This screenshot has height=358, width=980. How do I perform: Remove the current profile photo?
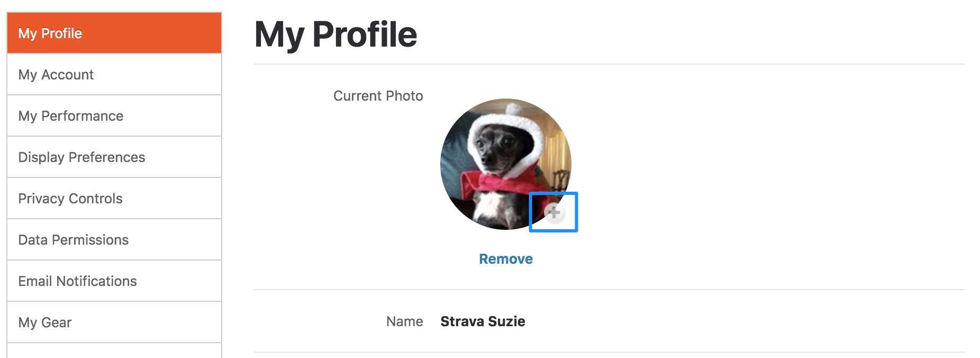click(505, 259)
